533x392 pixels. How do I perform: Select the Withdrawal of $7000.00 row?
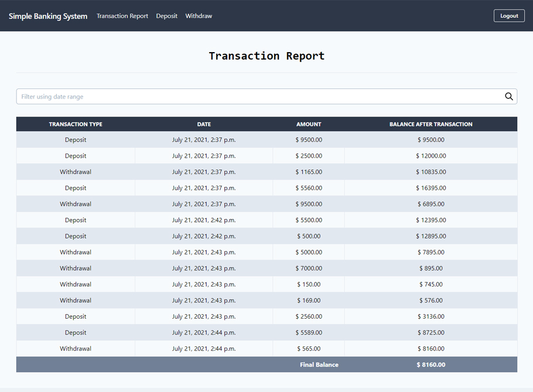pyautogui.click(x=266, y=268)
